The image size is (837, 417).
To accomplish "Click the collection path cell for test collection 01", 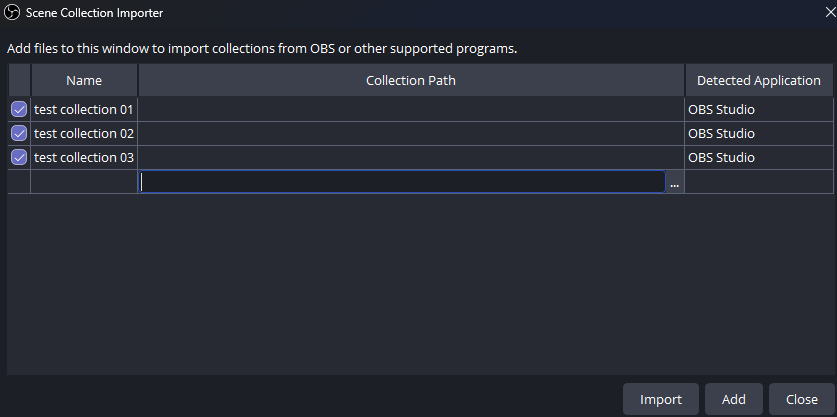I will click(411, 109).
